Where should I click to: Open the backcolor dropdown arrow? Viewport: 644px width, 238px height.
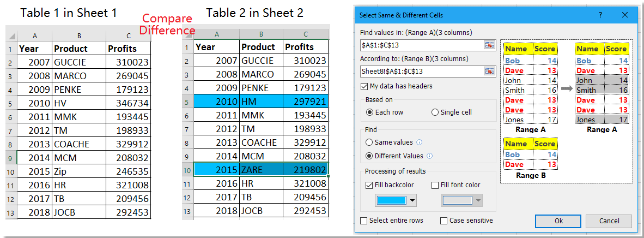[412, 200]
